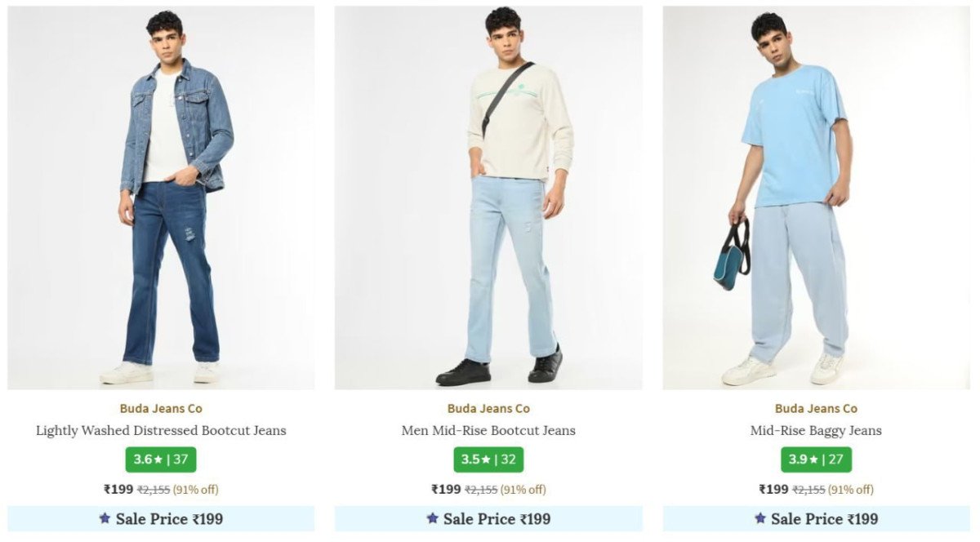Open the baggy jeans product photo
The height and width of the screenshot is (542, 980).
click(x=816, y=198)
